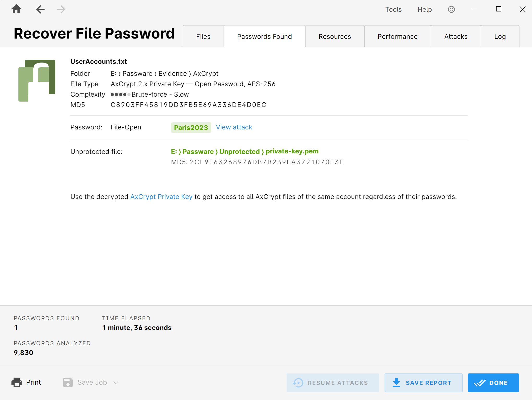
Task: Select the recovered password Paris2023
Action: pyautogui.click(x=191, y=127)
